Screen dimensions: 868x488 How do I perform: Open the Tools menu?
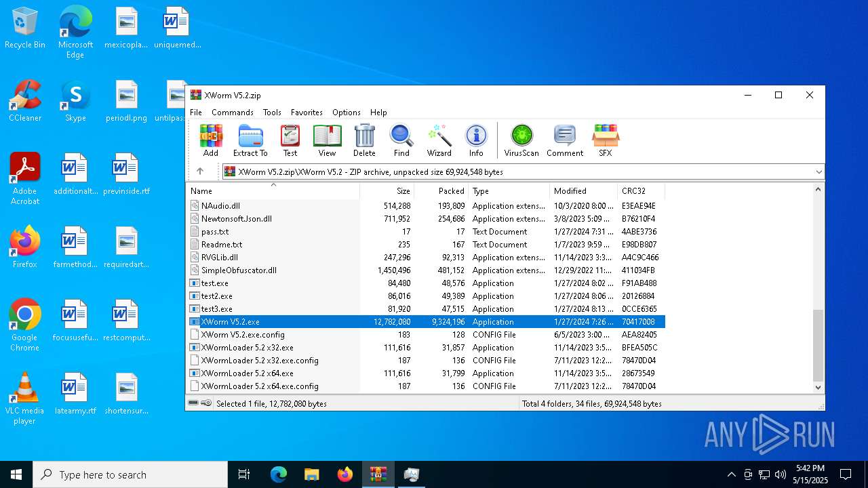(272, 113)
